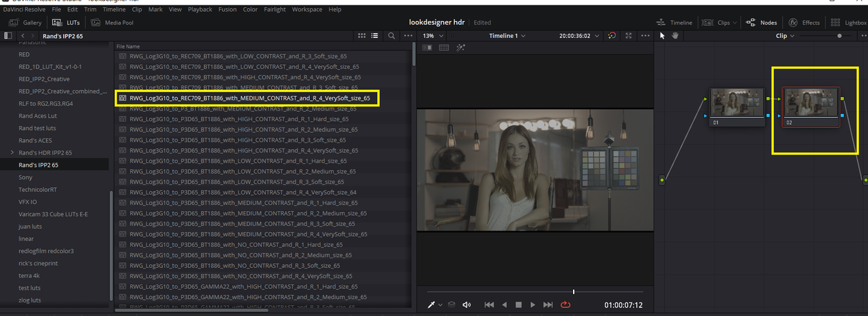The width and height of the screenshot is (868, 316).
Task: Toggle image wipe icon in viewer
Action: [427, 47]
